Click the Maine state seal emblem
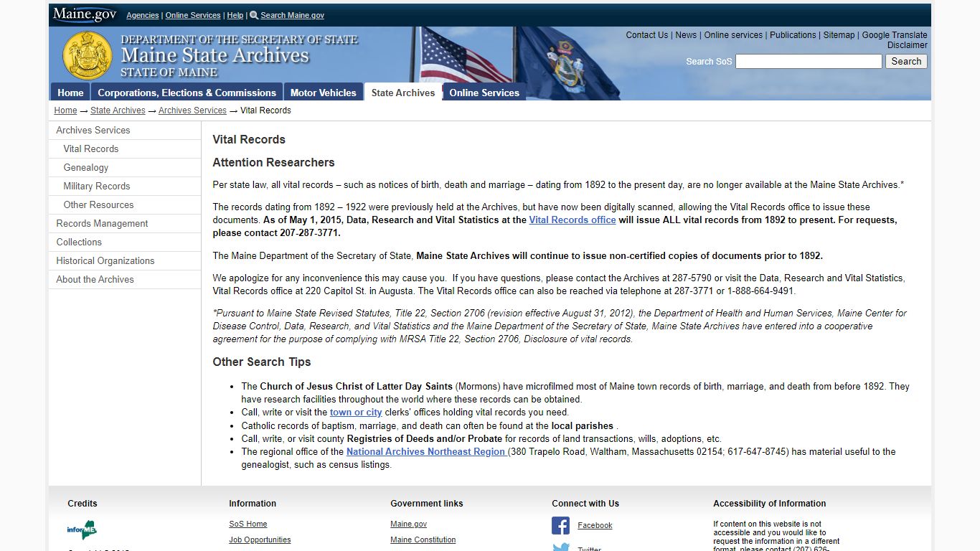The image size is (980, 551). (x=88, y=55)
